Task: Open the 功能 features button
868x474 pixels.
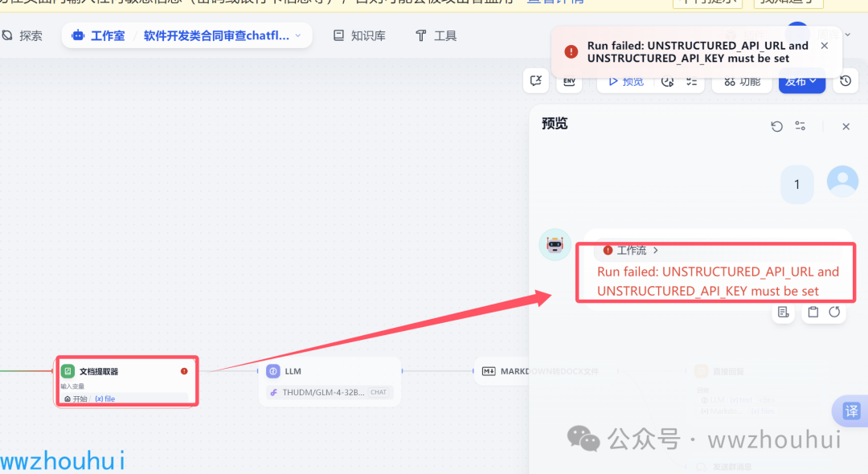Action: click(743, 81)
